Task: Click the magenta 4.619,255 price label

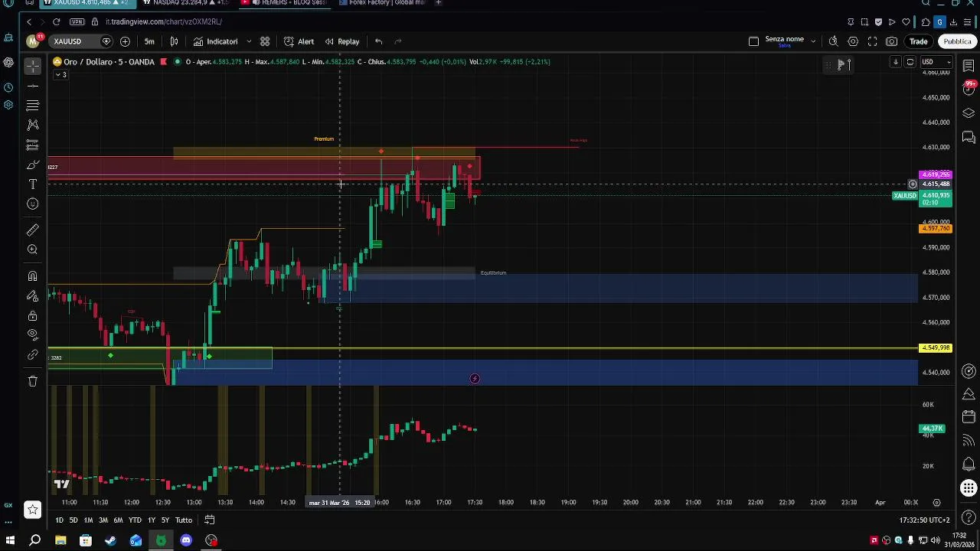Action: [936, 175]
